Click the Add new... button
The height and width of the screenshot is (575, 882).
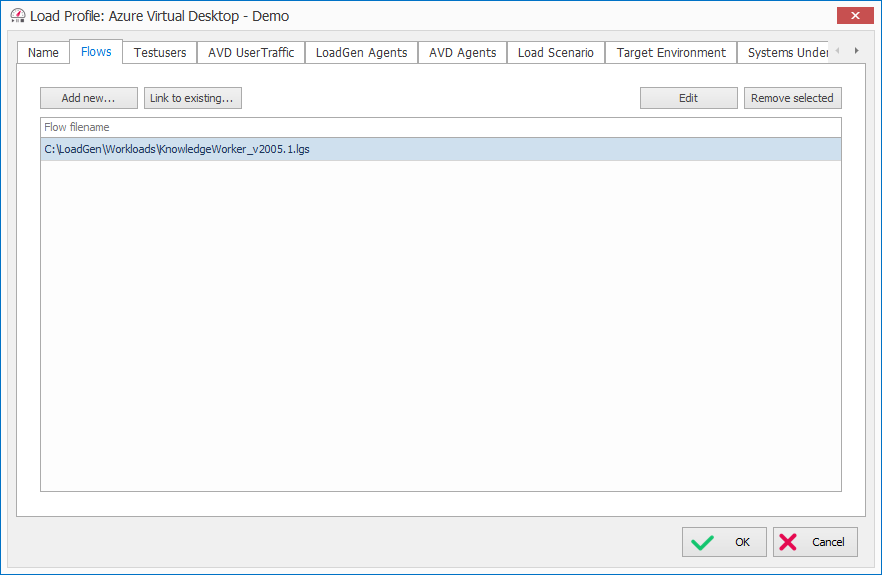click(x=88, y=98)
